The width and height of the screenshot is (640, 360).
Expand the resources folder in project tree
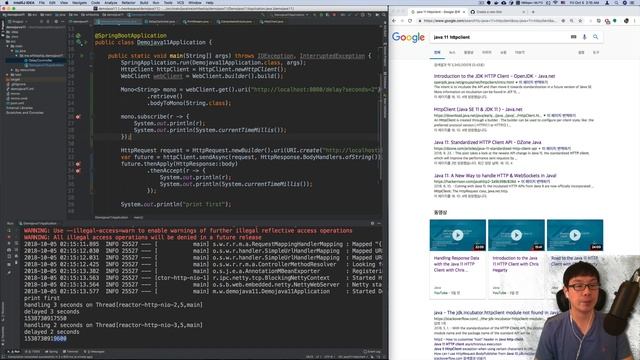point(13,70)
